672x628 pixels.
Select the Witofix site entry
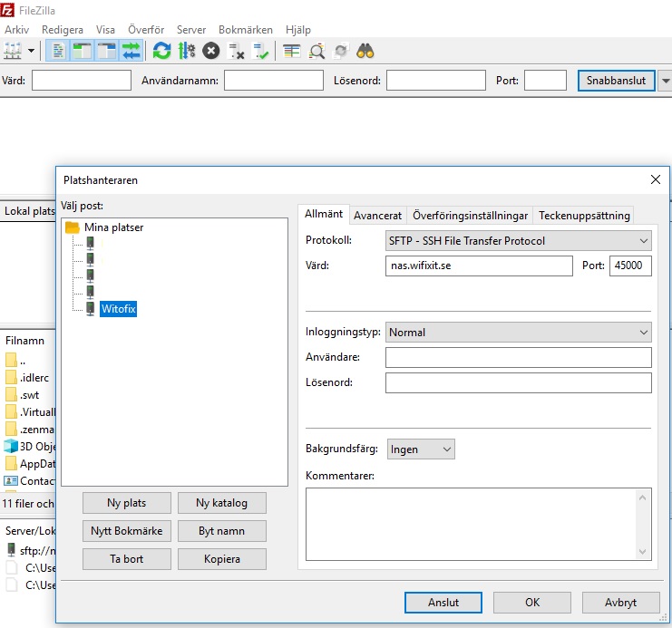(118, 309)
